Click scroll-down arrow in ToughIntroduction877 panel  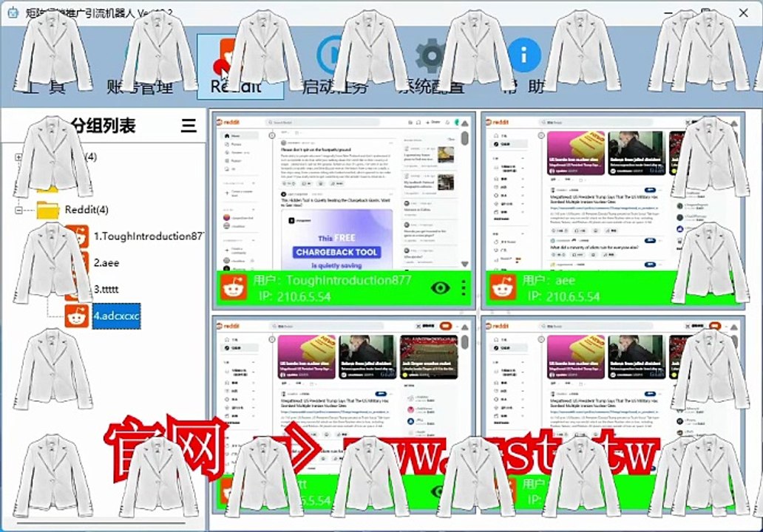pyautogui.click(x=465, y=264)
